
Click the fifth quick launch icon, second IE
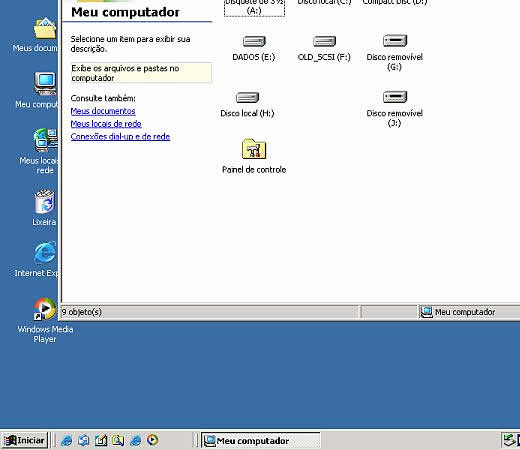click(135, 441)
